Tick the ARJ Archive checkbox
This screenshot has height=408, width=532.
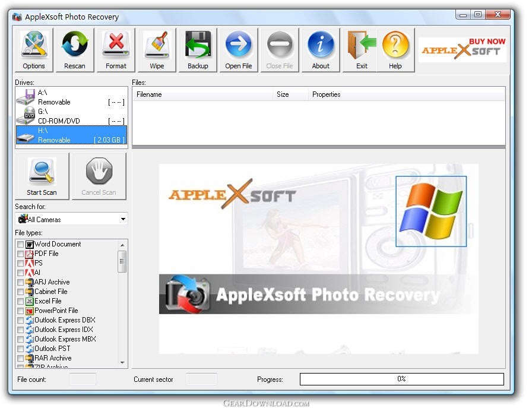pyautogui.click(x=20, y=283)
